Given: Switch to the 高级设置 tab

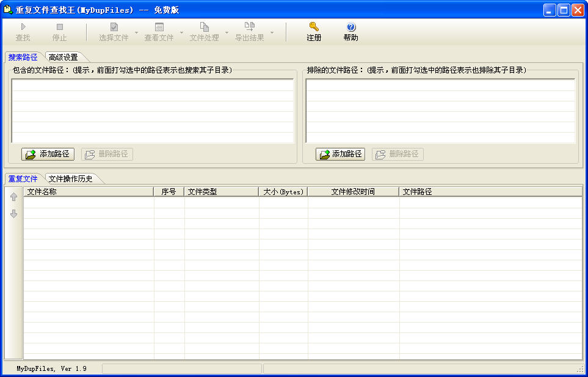Looking at the screenshot, I should pyautogui.click(x=64, y=57).
